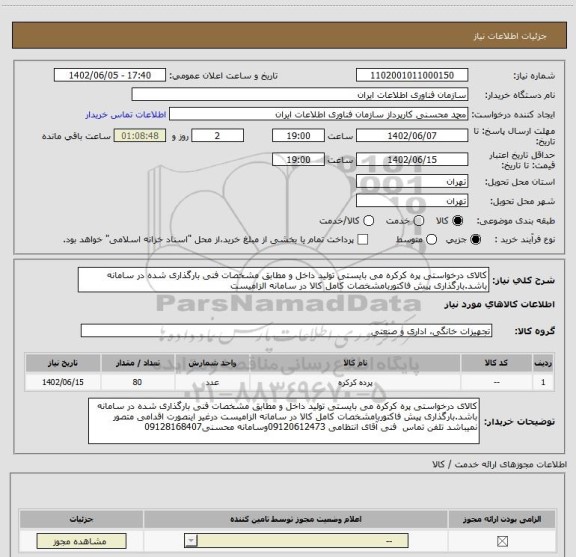Viewport: 576px width, 557px height.
Task: Select the کالا radio button
Action: (x=457, y=220)
